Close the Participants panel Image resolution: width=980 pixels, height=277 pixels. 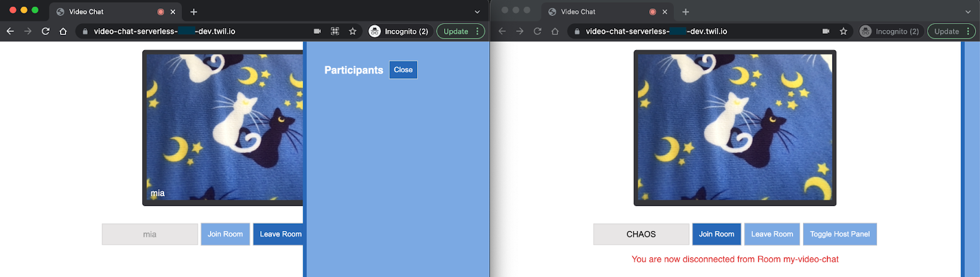pyautogui.click(x=403, y=70)
